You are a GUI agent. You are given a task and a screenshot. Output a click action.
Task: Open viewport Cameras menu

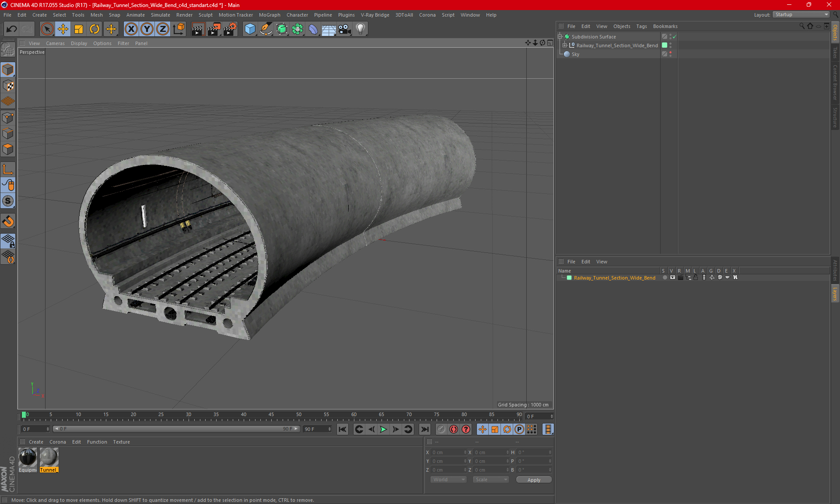click(x=55, y=43)
